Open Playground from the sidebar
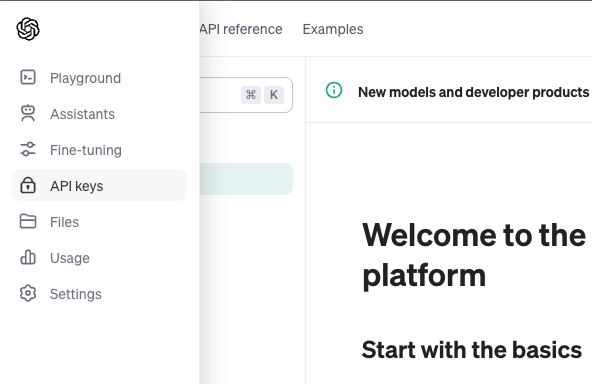The width and height of the screenshot is (592, 384). click(100, 78)
